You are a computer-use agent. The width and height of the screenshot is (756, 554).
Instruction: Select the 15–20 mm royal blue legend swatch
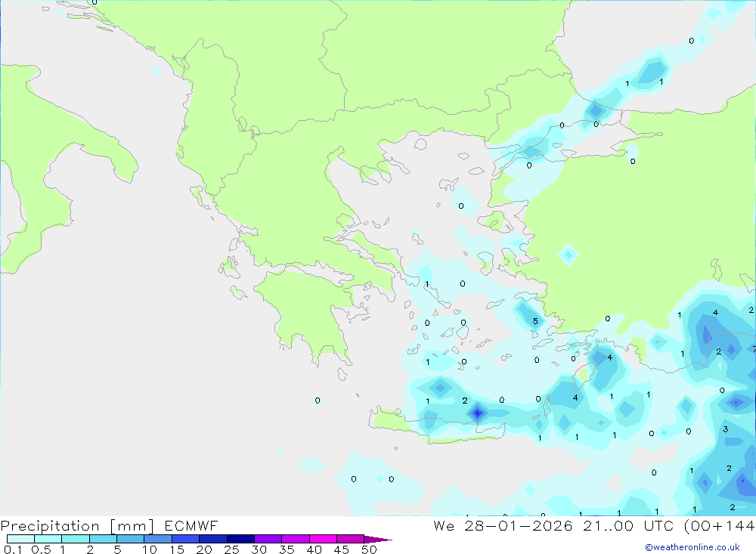tap(186, 539)
